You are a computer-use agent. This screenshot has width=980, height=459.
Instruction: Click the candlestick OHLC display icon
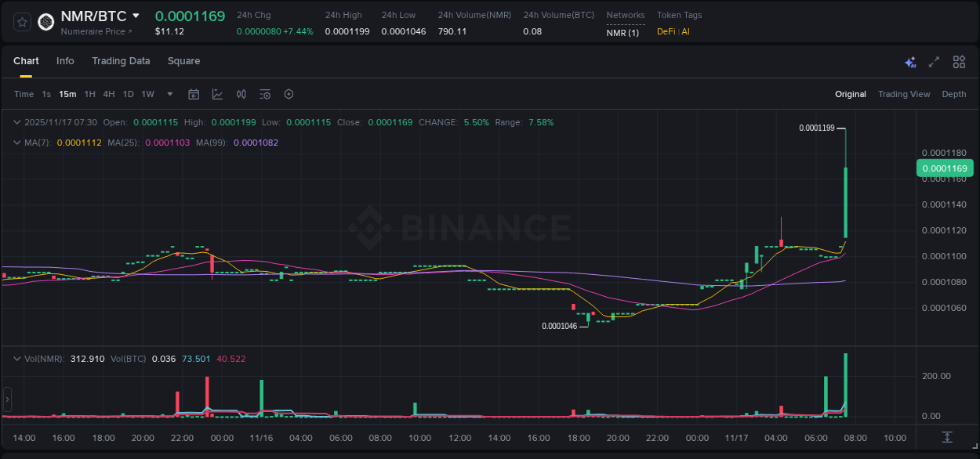pos(241,94)
